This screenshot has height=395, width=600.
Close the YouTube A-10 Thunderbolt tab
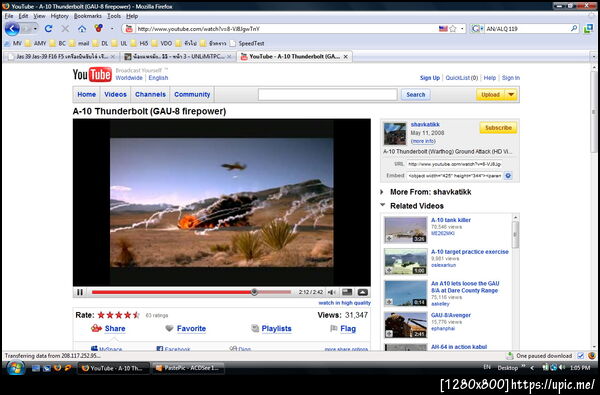pos(346,57)
